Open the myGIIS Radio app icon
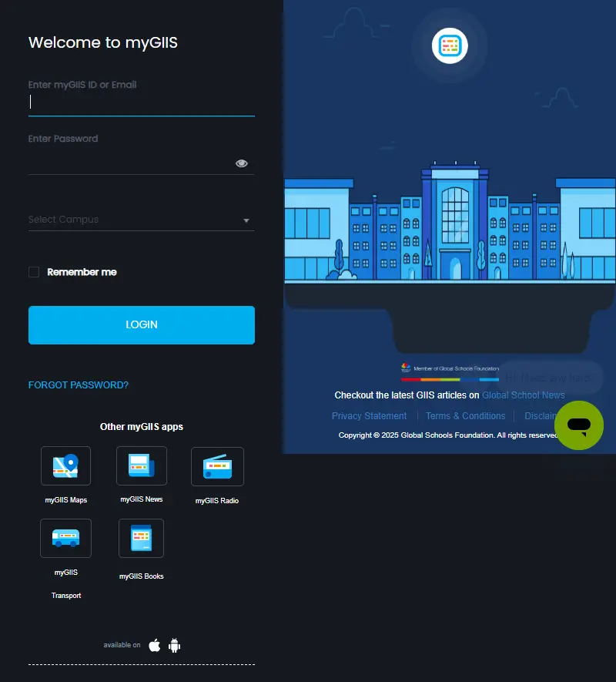 click(x=217, y=466)
